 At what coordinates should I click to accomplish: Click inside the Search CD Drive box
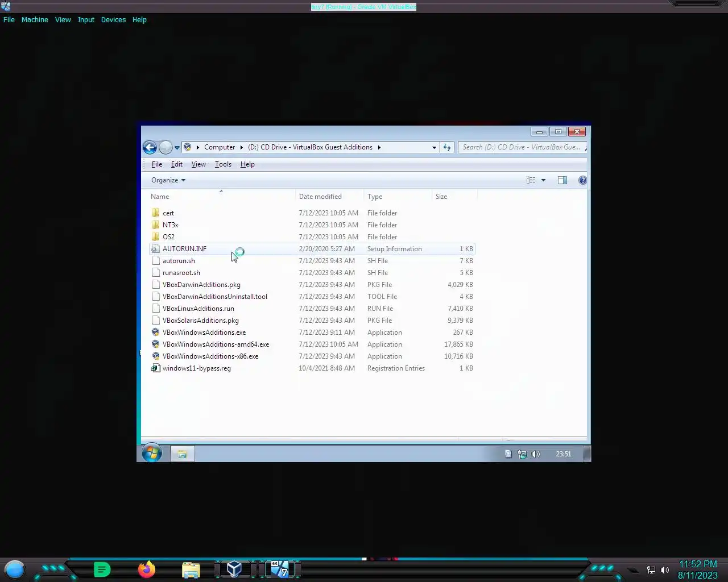522,147
